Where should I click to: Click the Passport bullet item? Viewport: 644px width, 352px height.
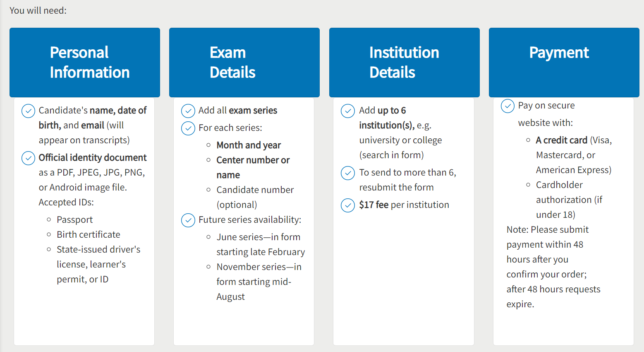tap(74, 219)
